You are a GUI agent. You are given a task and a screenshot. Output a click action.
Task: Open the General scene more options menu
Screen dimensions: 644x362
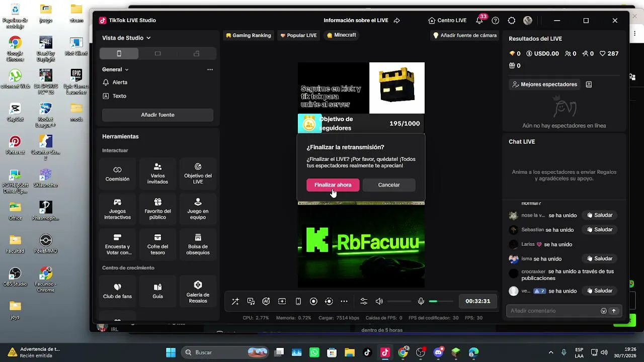(210, 69)
